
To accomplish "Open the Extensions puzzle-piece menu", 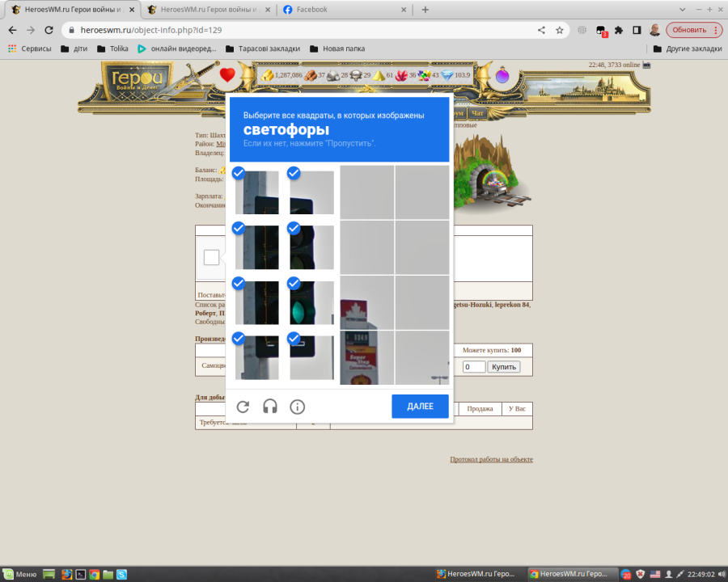I will (619, 30).
